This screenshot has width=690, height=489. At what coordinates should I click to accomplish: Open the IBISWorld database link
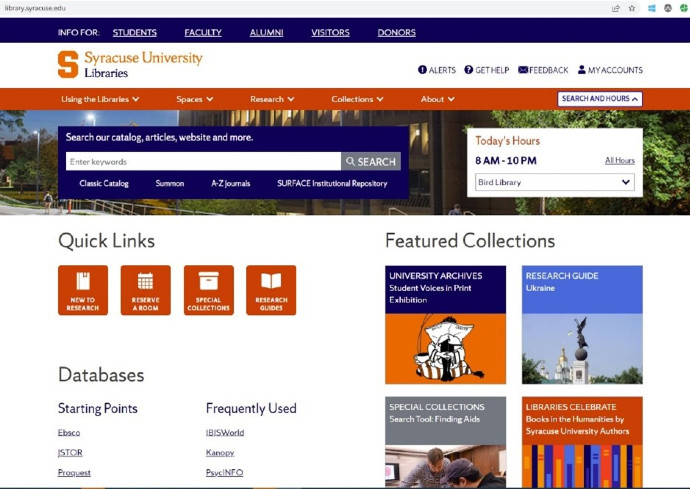pyautogui.click(x=225, y=433)
